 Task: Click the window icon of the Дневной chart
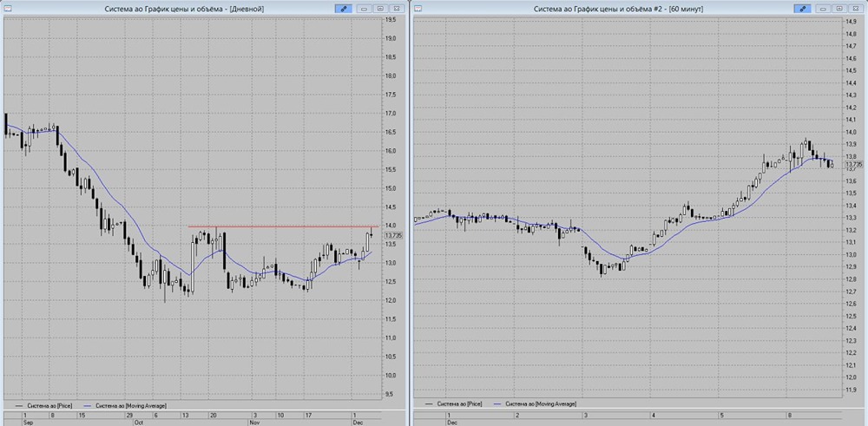tap(9, 9)
